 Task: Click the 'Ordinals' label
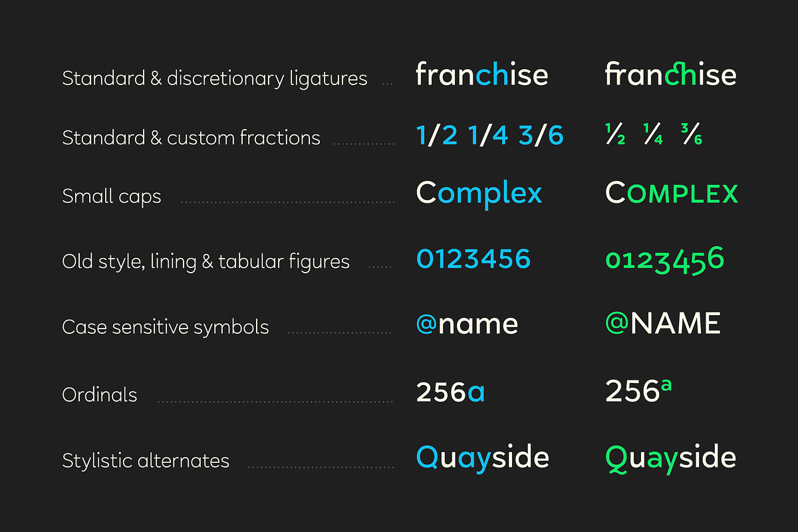tap(100, 395)
